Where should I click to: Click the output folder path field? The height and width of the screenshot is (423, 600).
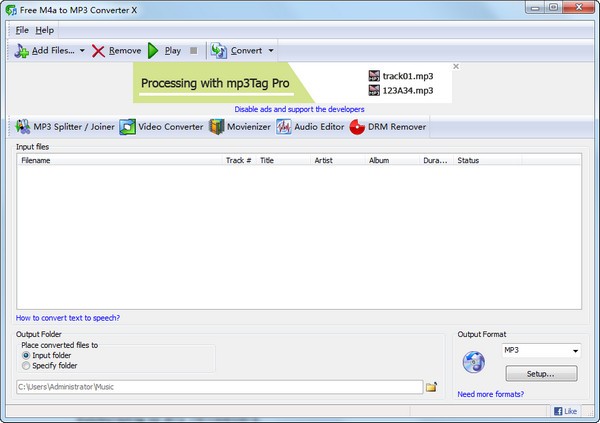click(x=218, y=387)
